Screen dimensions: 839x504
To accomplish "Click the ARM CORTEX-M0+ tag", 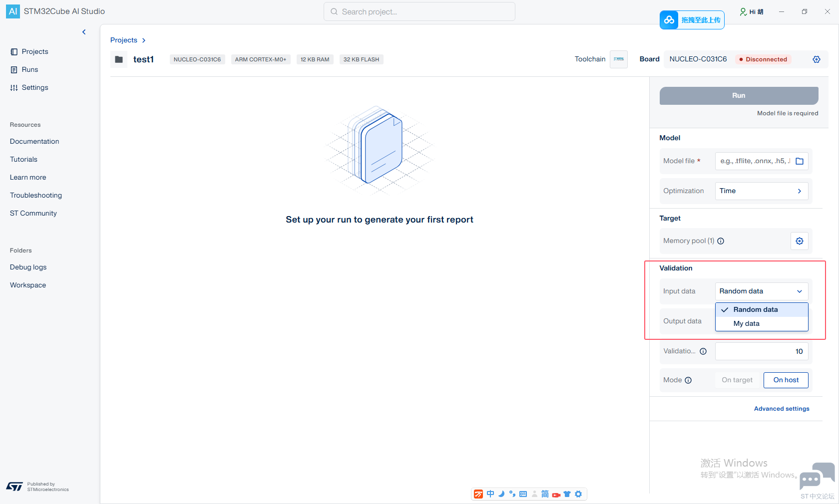I will point(261,59).
